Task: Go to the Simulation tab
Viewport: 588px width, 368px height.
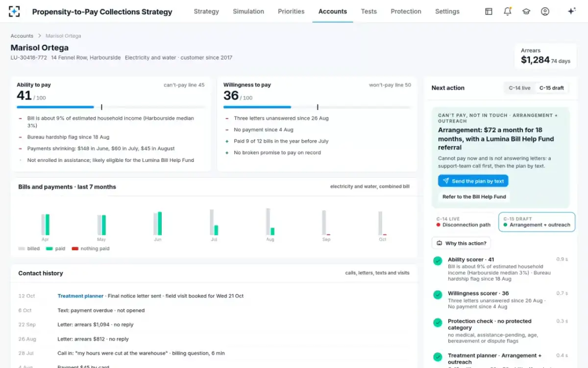Action: [x=248, y=11]
